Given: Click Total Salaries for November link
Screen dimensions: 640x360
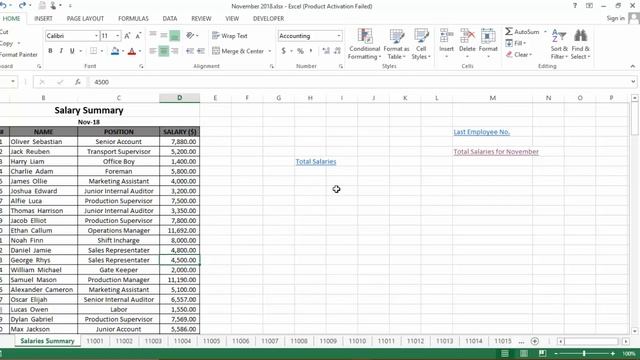Looking at the screenshot, I should (x=496, y=152).
